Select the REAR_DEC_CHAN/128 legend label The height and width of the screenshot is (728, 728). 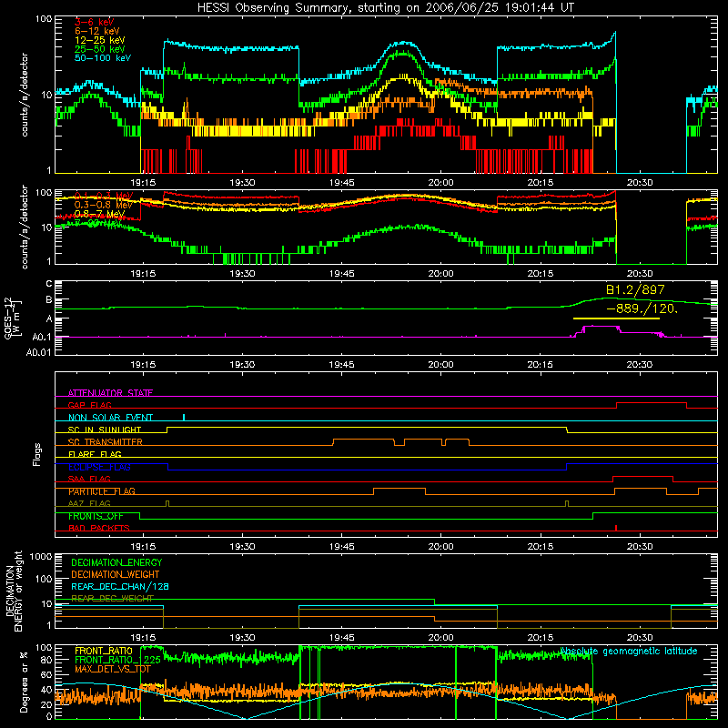pos(120,587)
